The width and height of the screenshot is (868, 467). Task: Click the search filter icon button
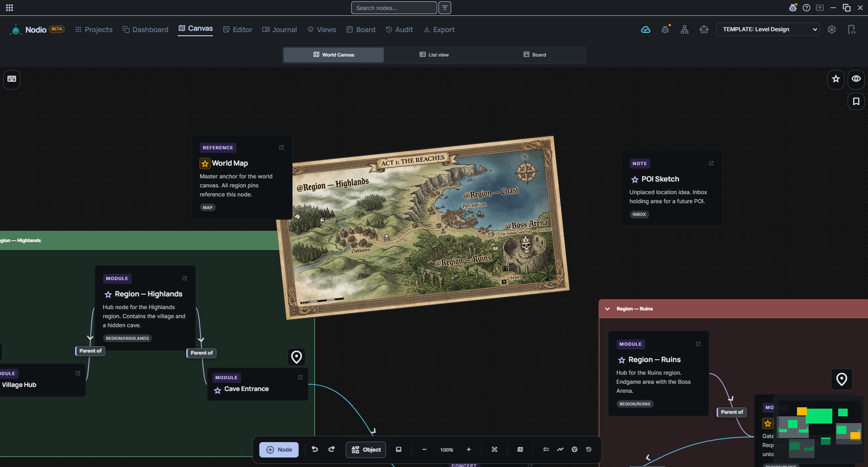[445, 8]
